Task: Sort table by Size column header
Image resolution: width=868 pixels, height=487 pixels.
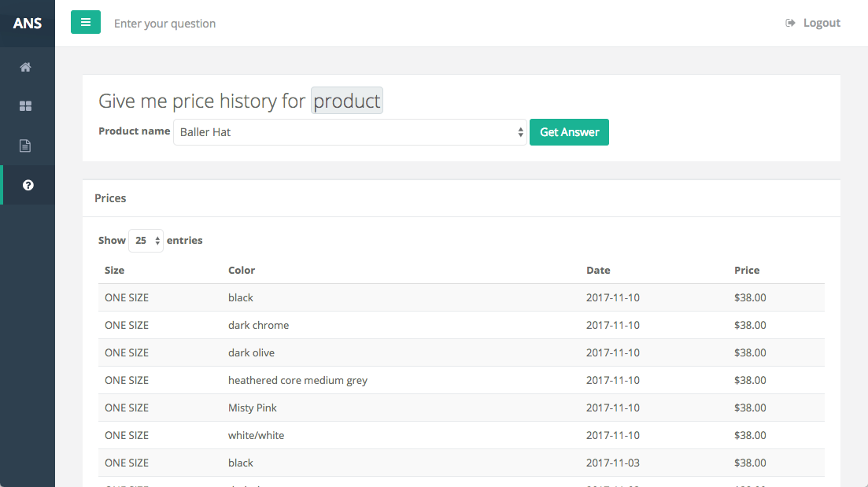Action: click(x=115, y=270)
